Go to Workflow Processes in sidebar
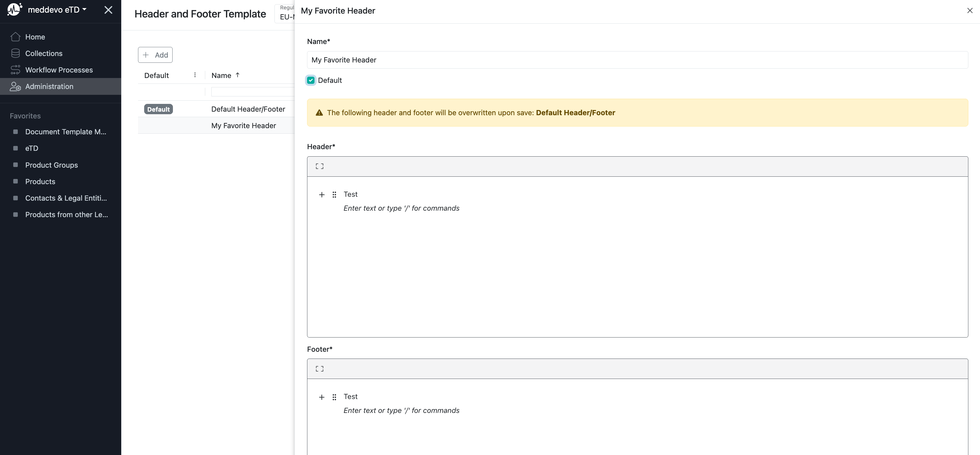980x455 pixels. pyautogui.click(x=59, y=70)
